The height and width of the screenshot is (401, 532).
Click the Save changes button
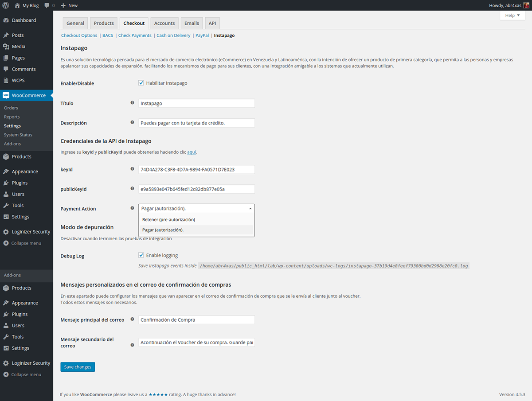tap(78, 367)
